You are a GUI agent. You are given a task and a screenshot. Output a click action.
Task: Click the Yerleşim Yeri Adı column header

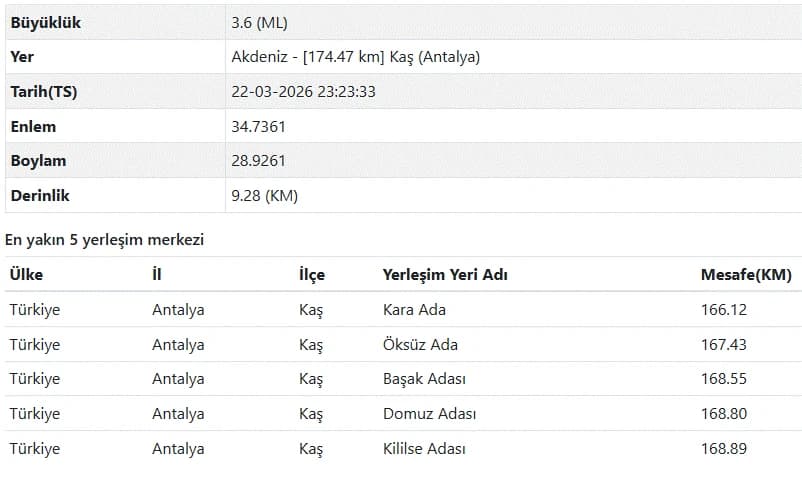point(445,275)
